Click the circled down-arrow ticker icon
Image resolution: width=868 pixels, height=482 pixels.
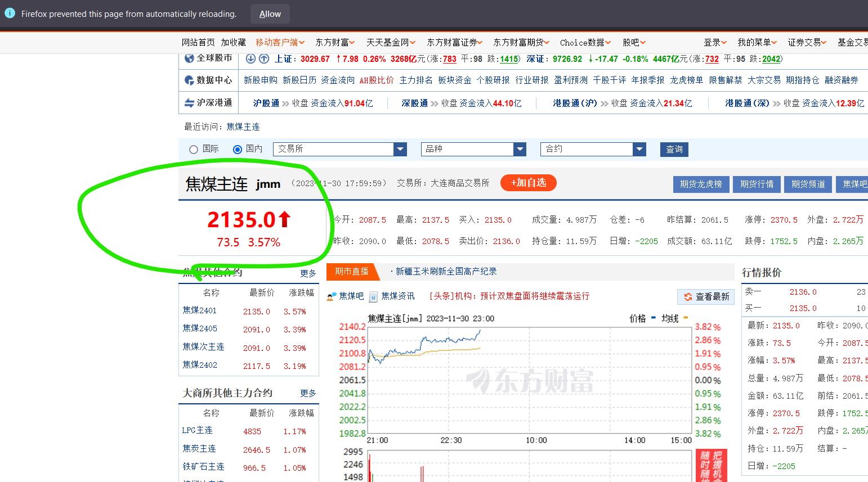(251, 58)
